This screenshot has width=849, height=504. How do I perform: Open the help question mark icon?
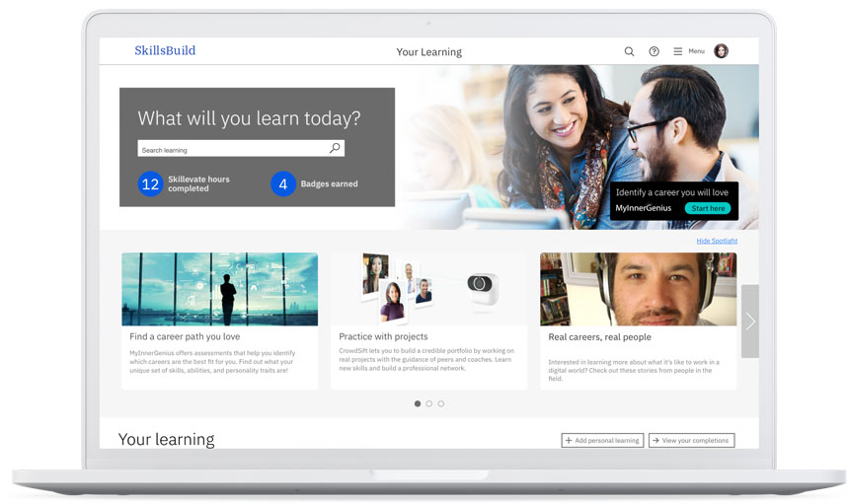654,51
